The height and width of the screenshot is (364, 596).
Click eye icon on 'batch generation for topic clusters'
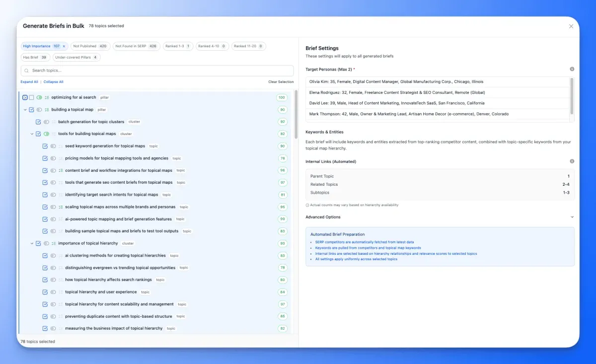click(x=46, y=122)
